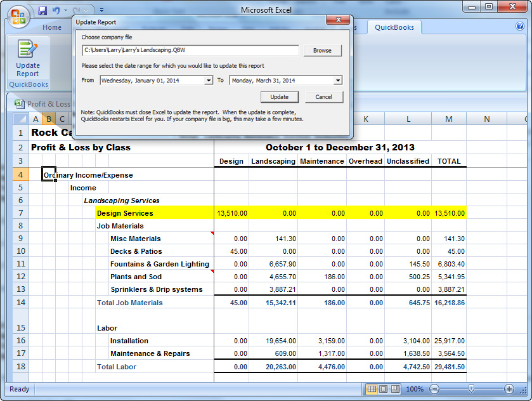Screen dimensions: 532x401
Task: Select the 'Maintenance & Repairs' row label
Action: click(150, 354)
